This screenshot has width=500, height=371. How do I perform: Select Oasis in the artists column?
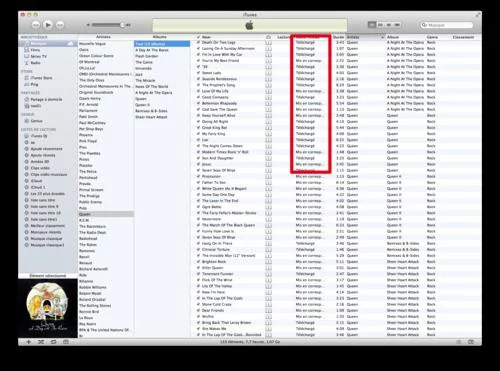coord(84,50)
